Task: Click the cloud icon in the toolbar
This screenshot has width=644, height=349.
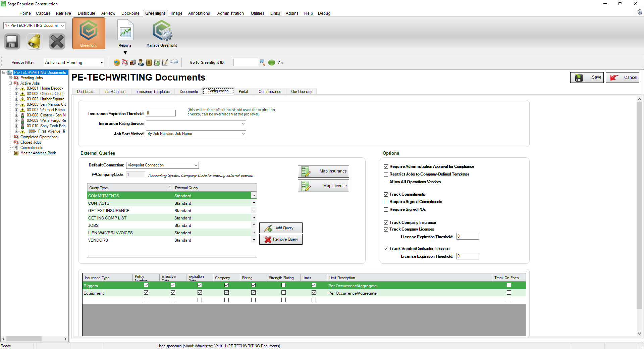Action: 174,62
